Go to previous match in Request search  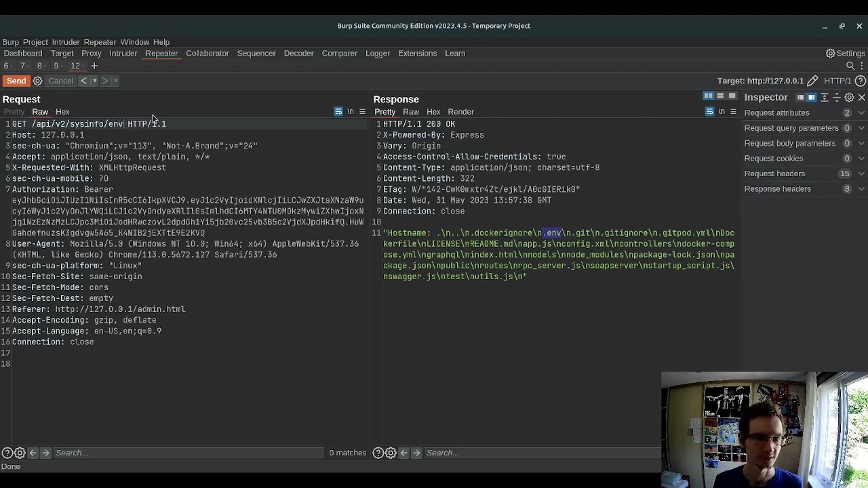click(33, 453)
